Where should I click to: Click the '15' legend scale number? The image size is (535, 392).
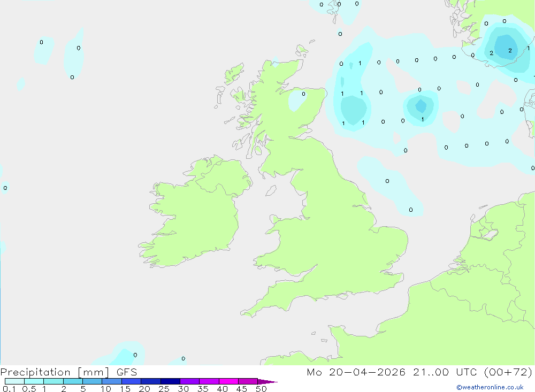coord(125,389)
